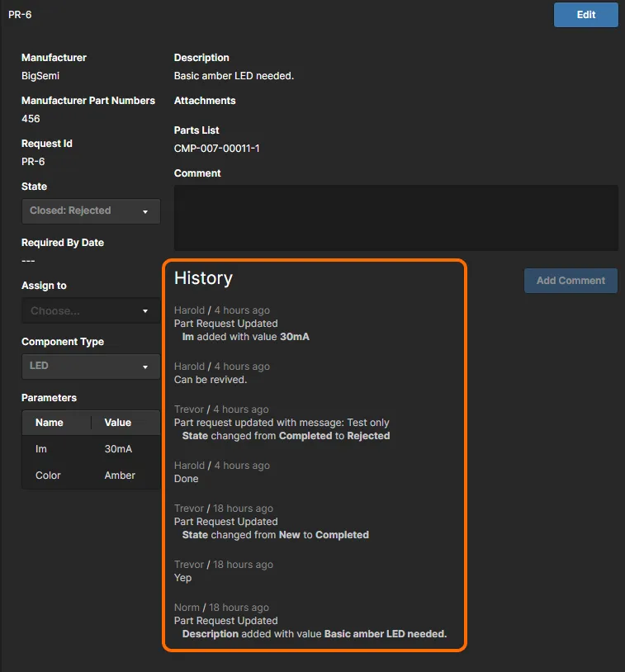Click the PR-6 title at top
Screen dimensions: 625x672
pos(20,15)
